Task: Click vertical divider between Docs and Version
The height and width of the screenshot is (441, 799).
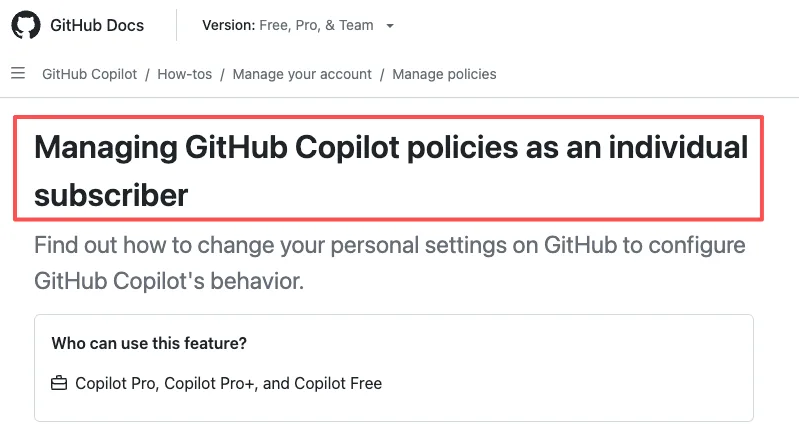Action: pos(176,25)
